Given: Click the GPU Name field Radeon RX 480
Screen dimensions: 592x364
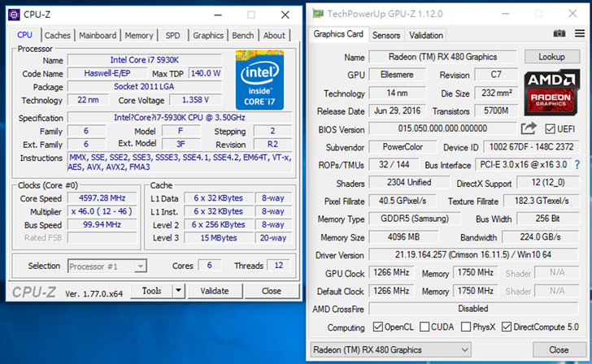Looking at the screenshot, I should (x=442, y=57).
